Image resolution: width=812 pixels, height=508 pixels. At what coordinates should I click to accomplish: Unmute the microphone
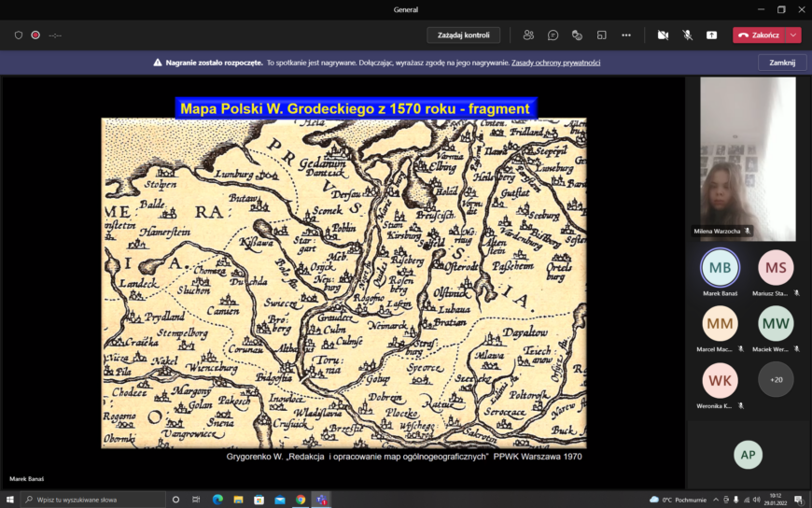tap(687, 35)
